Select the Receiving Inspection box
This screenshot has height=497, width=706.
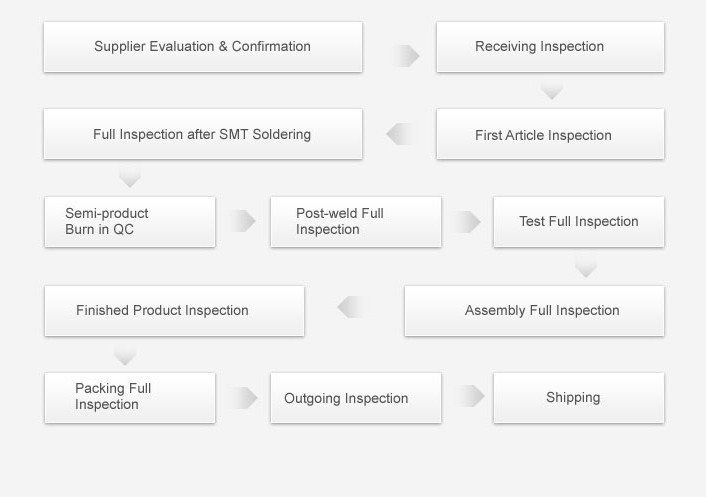point(550,47)
